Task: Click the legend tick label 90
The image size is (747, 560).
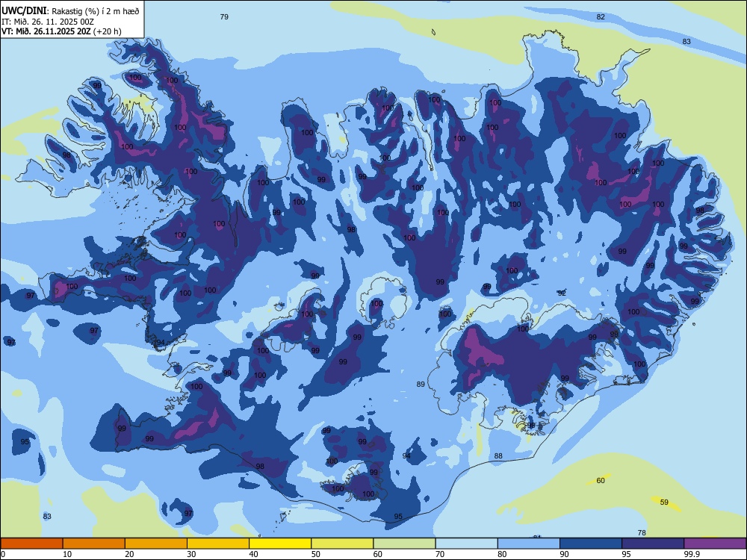Action: [x=565, y=554]
